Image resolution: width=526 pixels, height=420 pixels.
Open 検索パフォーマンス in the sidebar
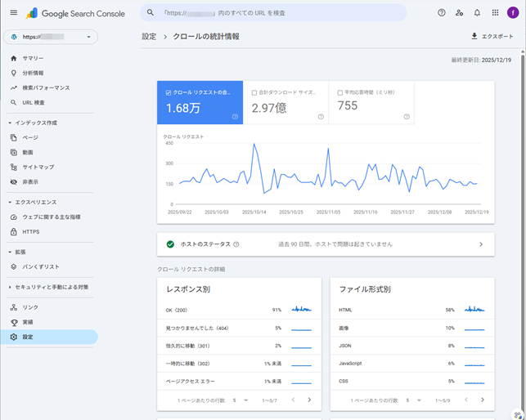click(x=46, y=87)
